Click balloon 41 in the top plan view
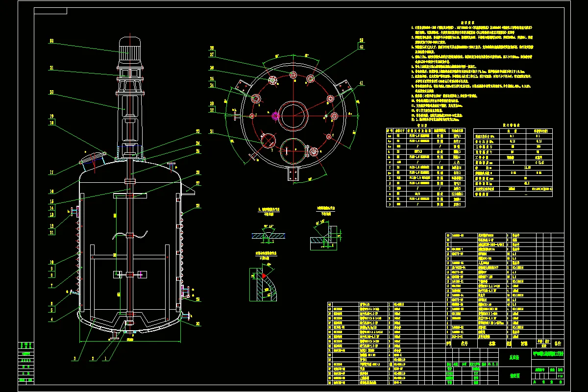Image resolution: width=588 pixels, height=392 pixels. pos(362,83)
